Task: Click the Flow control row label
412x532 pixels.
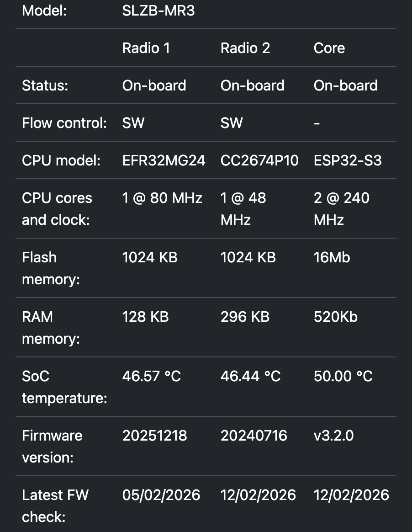Action: pyautogui.click(x=64, y=123)
